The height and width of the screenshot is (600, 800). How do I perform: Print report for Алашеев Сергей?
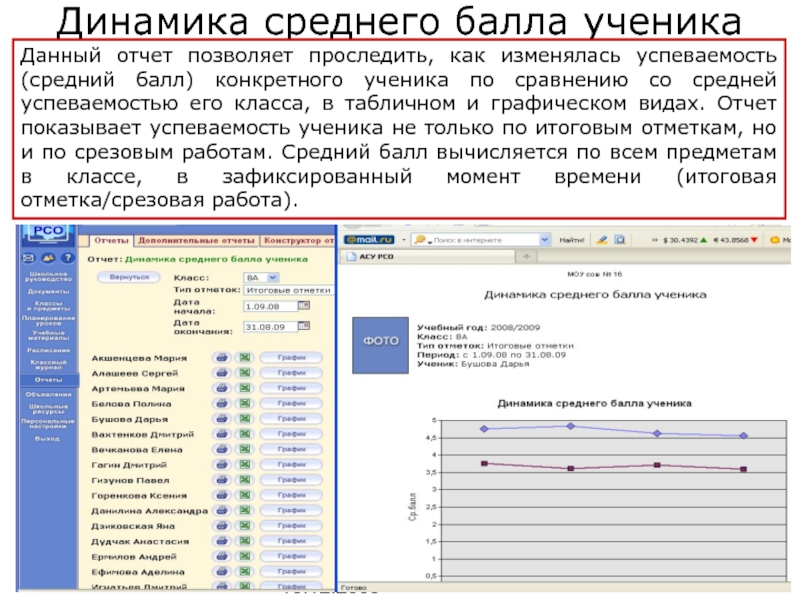[222, 373]
